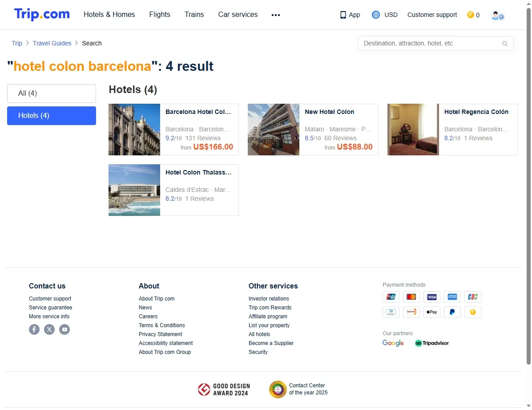Click the search magnifier icon
Viewport: 532px width, 410px height.
[x=505, y=44]
